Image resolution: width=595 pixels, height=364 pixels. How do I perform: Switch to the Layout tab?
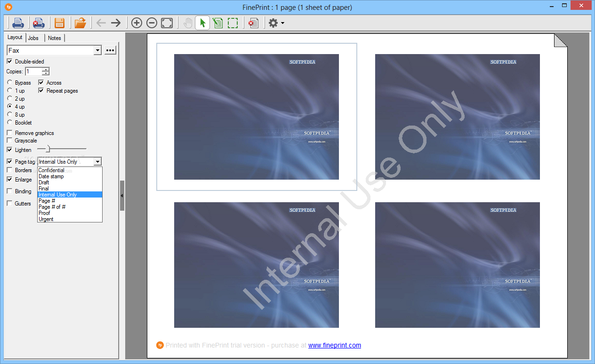click(15, 37)
